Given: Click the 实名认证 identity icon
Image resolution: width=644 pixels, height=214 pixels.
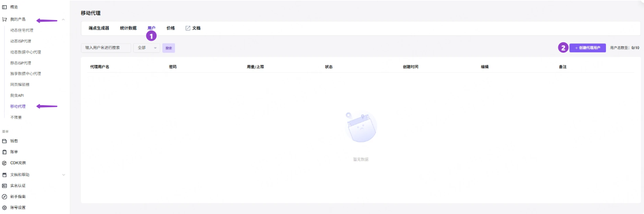Looking at the screenshot, I should [5, 185].
